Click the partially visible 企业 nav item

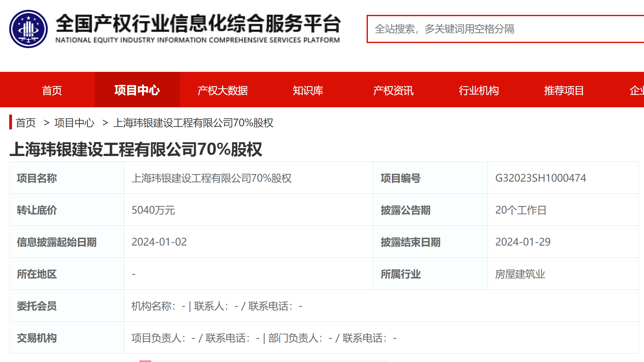click(636, 91)
